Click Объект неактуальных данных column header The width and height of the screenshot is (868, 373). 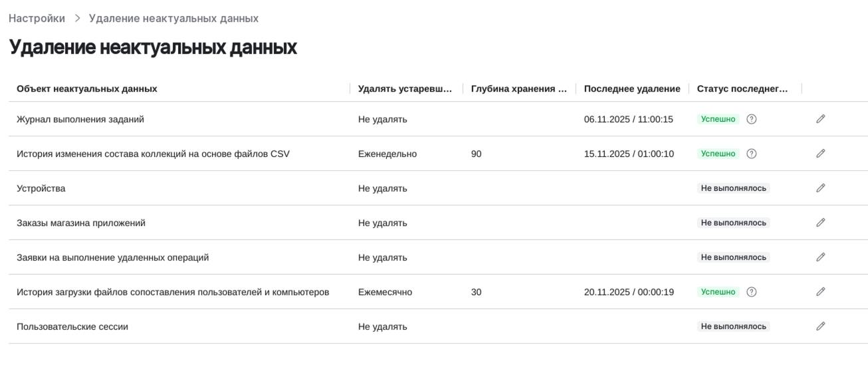pyautogui.click(x=87, y=88)
